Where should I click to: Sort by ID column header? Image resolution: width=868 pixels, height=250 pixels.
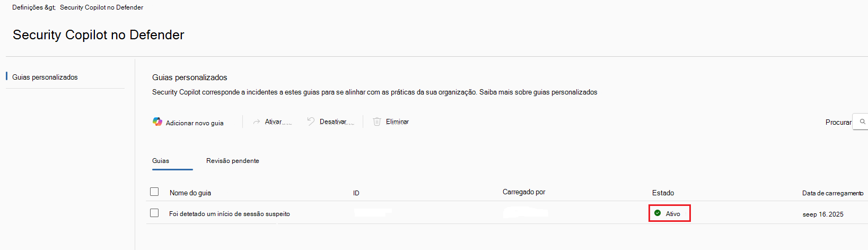[356, 193]
